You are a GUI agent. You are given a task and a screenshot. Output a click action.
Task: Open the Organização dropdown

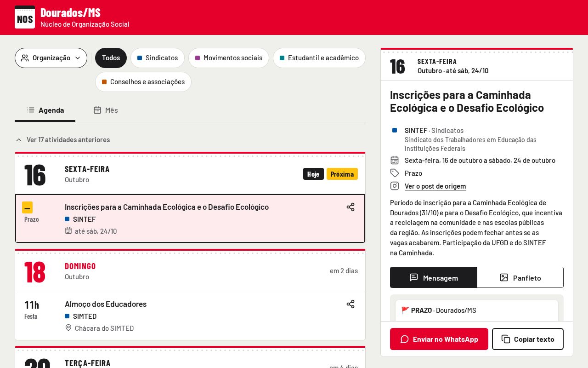coord(51,58)
